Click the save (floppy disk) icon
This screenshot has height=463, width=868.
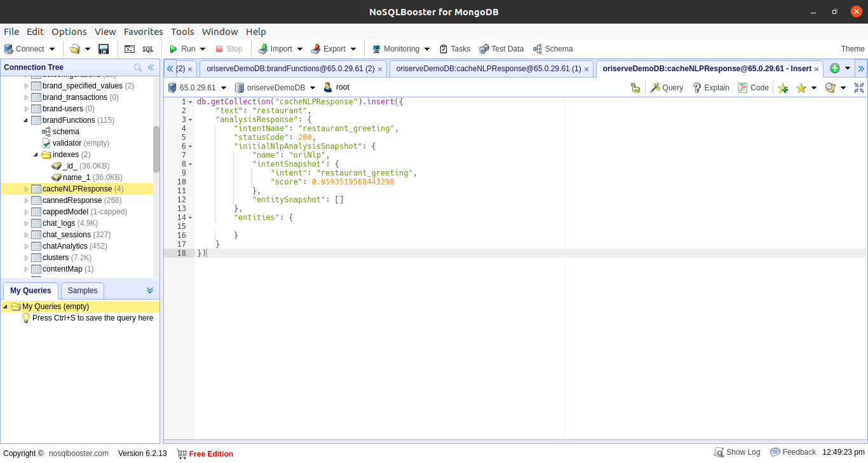(x=104, y=49)
